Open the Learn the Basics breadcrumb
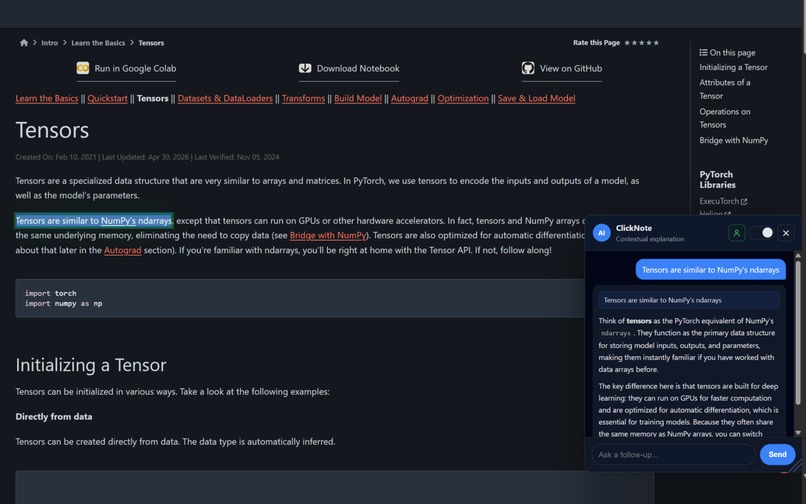Image resolution: width=806 pixels, height=504 pixels. (98, 43)
